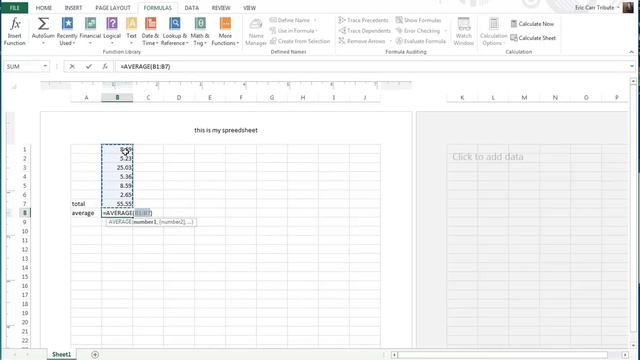640x360 pixels.
Task: Expand the formula bar
Action: click(632, 66)
